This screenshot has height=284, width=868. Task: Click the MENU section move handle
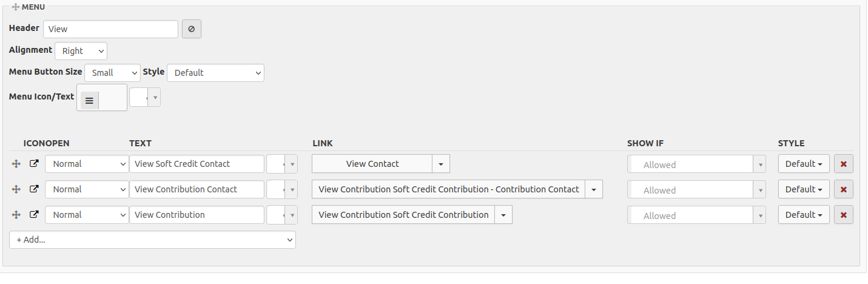coord(16,7)
